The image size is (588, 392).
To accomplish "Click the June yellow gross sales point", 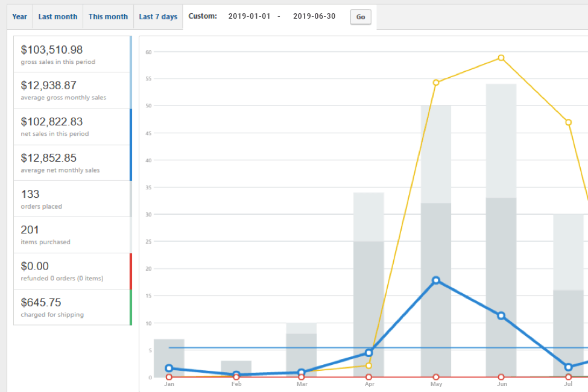I will tap(501, 58).
